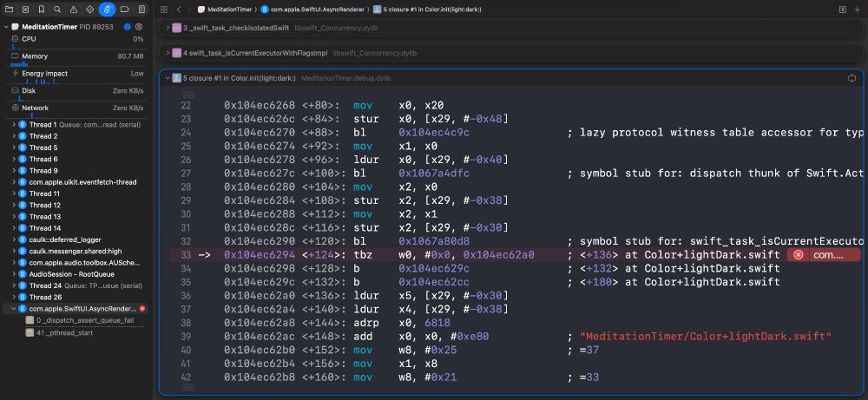Open the Test navigator diamond icon
Screen dimensions: 868x400
click(90, 10)
